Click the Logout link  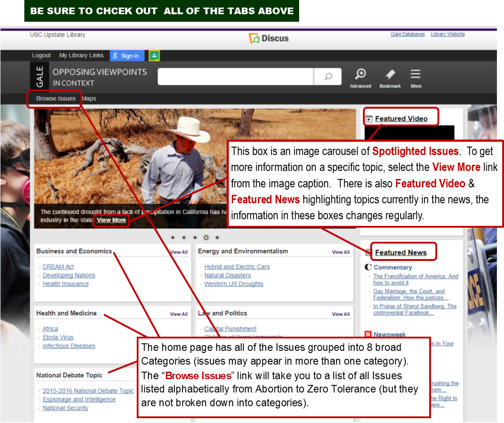pos(41,55)
